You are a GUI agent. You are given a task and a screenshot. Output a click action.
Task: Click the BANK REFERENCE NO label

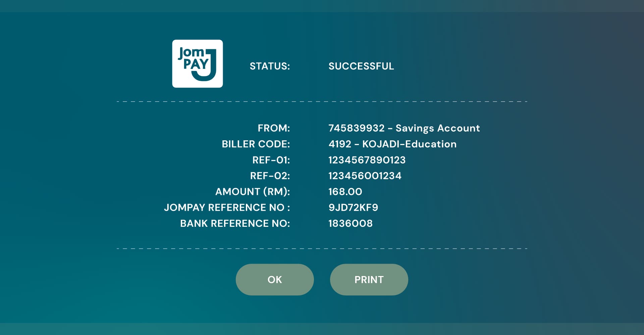(x=235, y=223)
